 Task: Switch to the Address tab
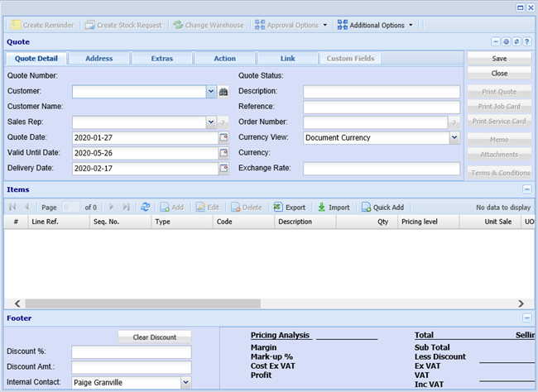tap(98, 59)
